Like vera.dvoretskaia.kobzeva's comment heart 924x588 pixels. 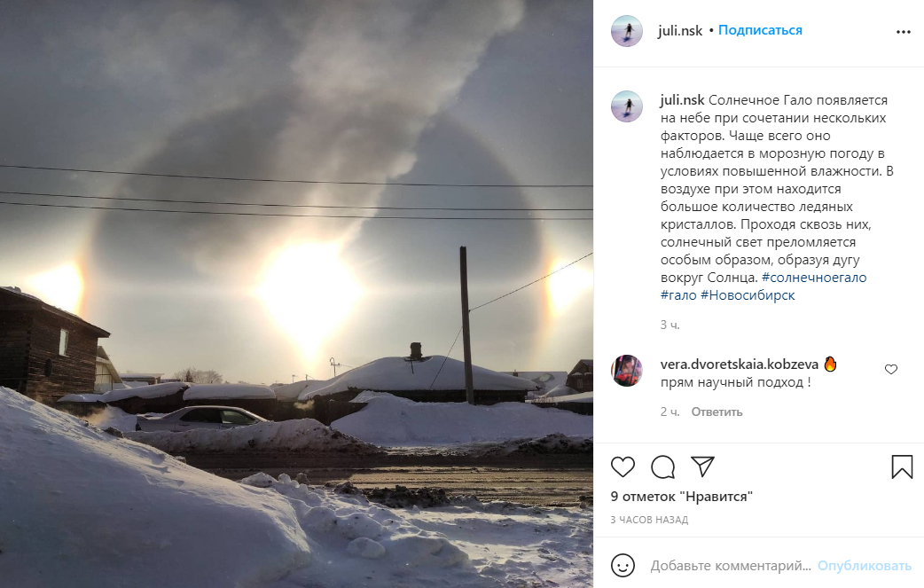tap(891, 370)
